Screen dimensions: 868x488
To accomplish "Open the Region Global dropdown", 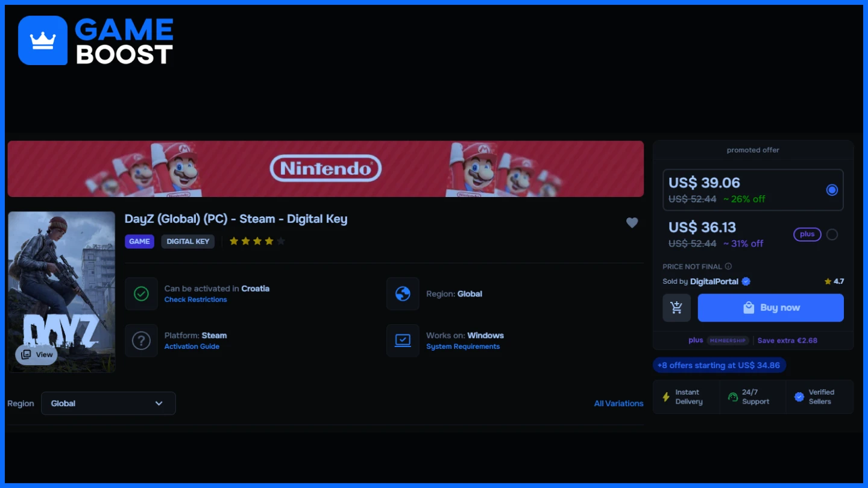I will click(108, 404).
